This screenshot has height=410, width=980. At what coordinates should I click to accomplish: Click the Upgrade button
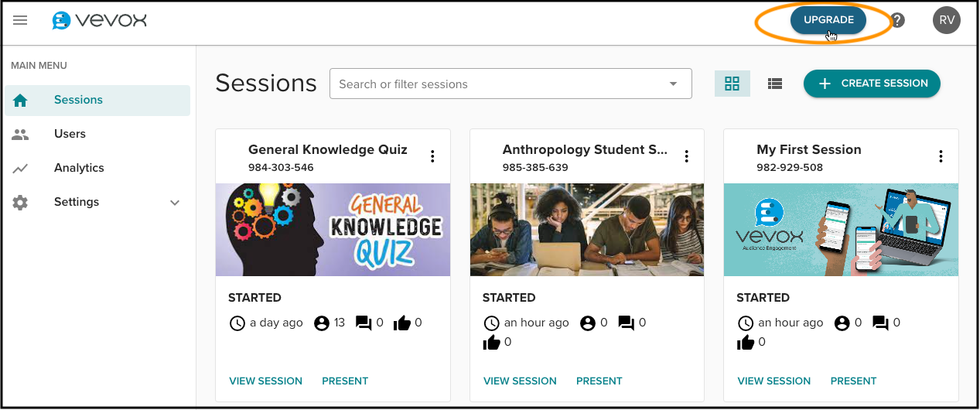[x=828, y=20]
